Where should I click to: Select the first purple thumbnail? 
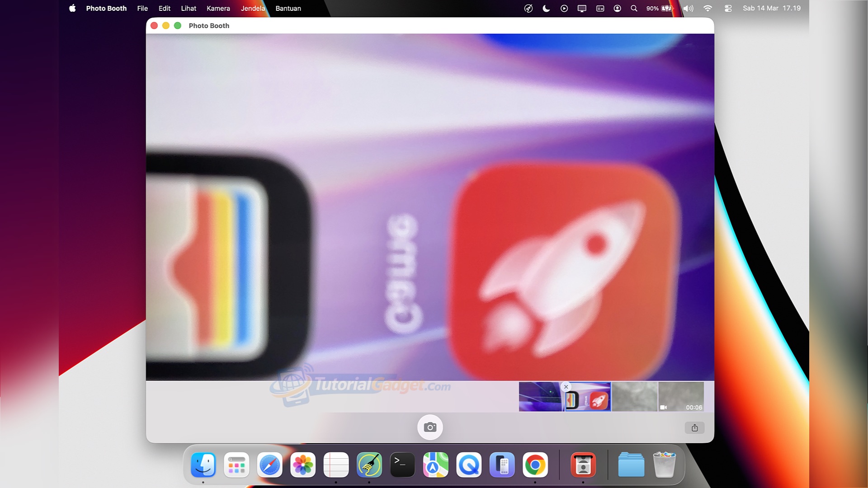click(541, 397)
